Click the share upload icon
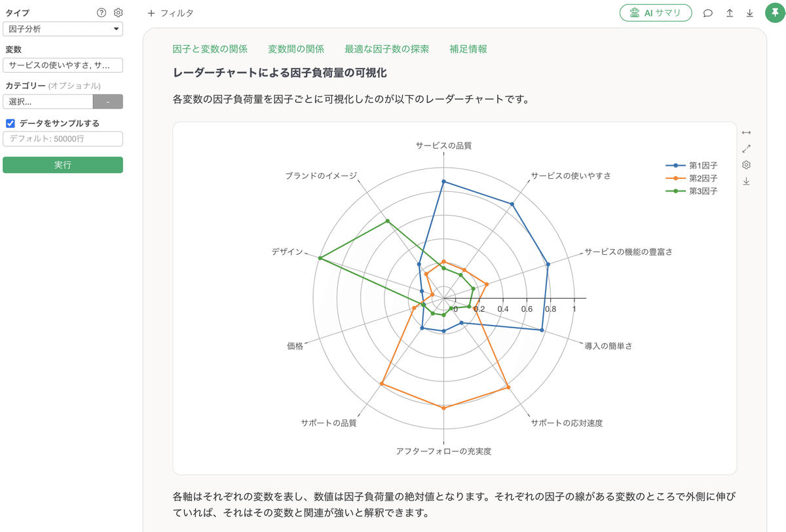This screenshot has height=532, width=786. 730,13
